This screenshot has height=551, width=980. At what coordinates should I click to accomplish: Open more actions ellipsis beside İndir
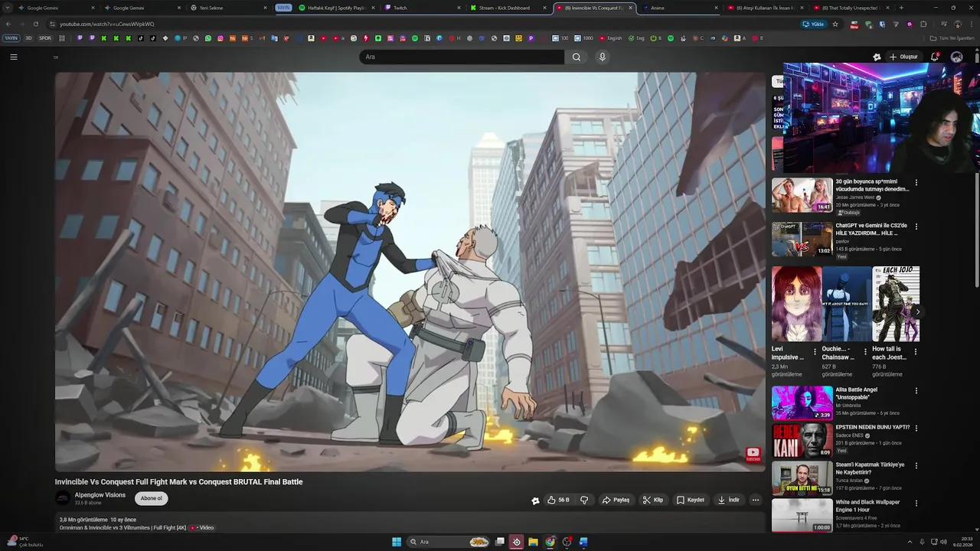tap(755, 500)
